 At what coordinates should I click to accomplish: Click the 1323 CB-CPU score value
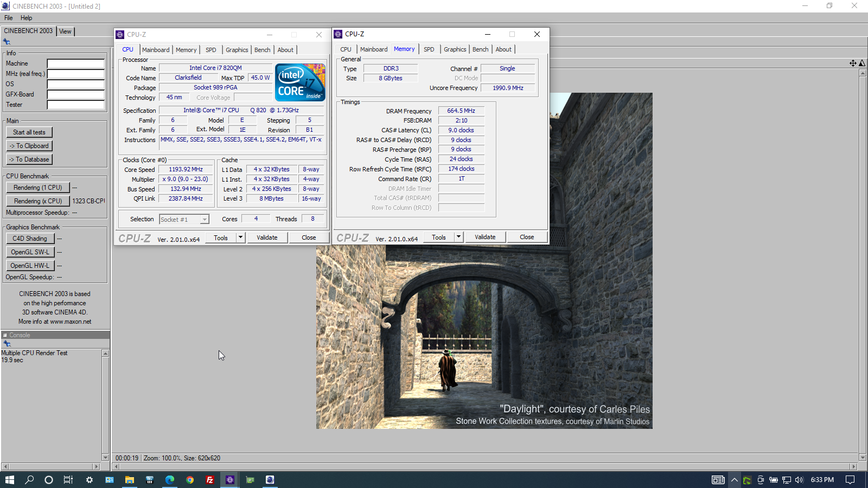coord(88,201)
